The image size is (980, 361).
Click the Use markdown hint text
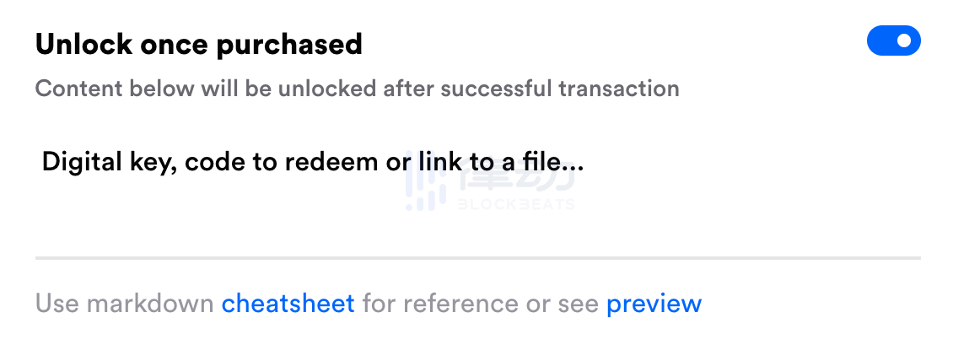click(124, 304)
